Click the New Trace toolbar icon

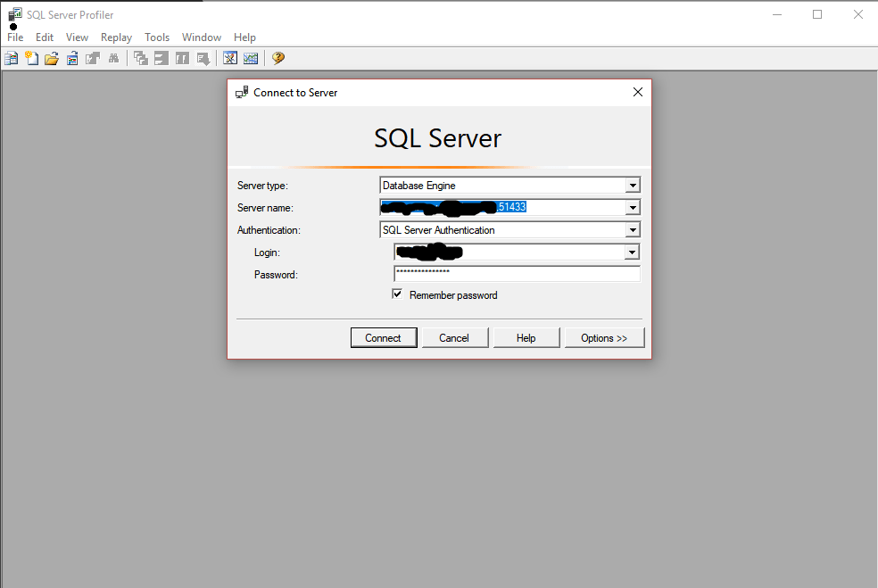pyautogui.click(x=12, y=58)
